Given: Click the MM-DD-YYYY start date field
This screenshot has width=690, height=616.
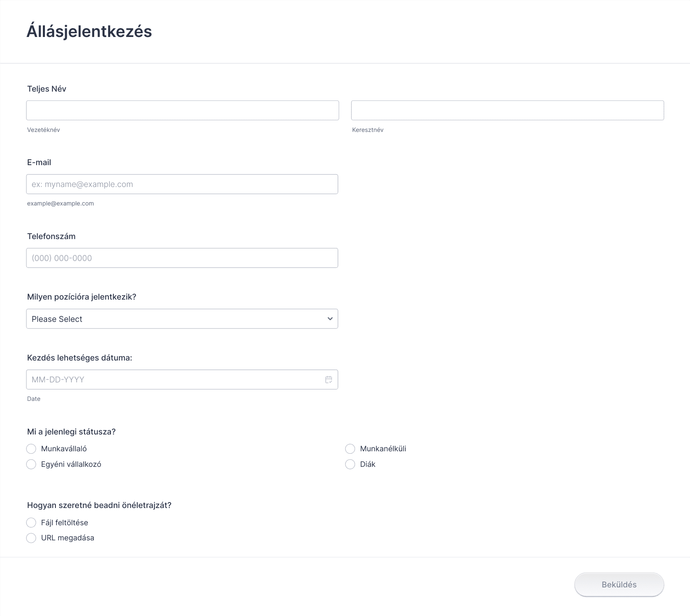Looking at the screenshot, I should 174,379.
